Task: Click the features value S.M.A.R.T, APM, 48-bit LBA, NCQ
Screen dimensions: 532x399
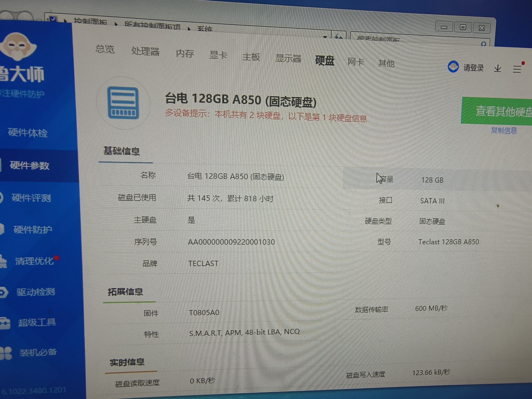Action: click(x=244, y=332)
